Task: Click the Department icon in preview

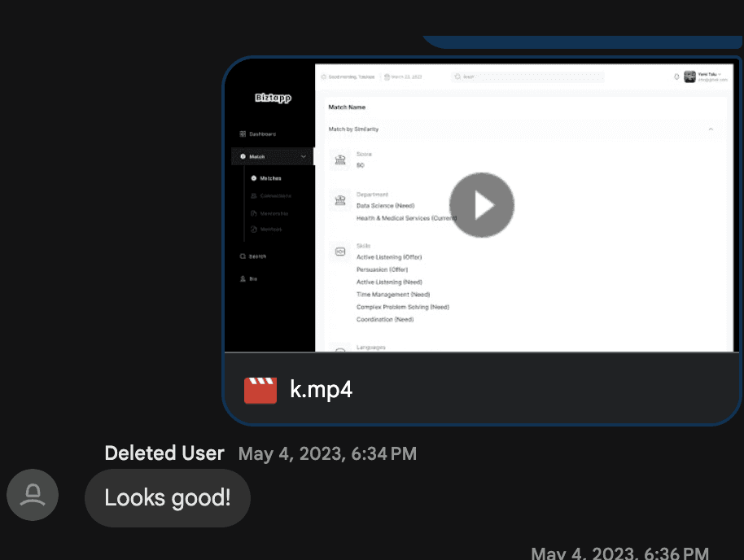Action: tap(340, 200)
